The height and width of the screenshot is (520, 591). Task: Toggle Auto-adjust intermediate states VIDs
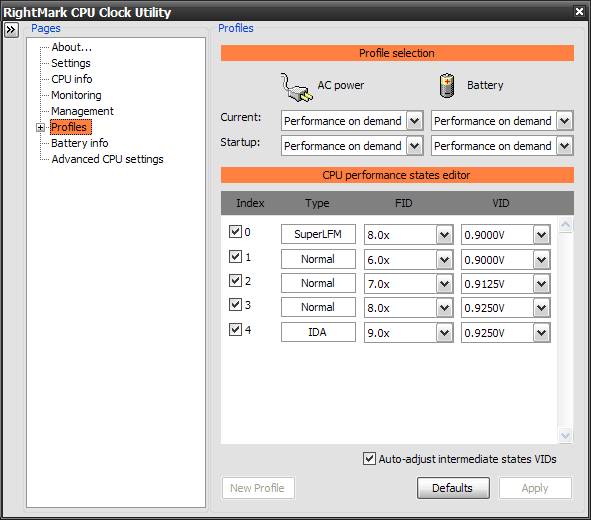coord(369,459)
